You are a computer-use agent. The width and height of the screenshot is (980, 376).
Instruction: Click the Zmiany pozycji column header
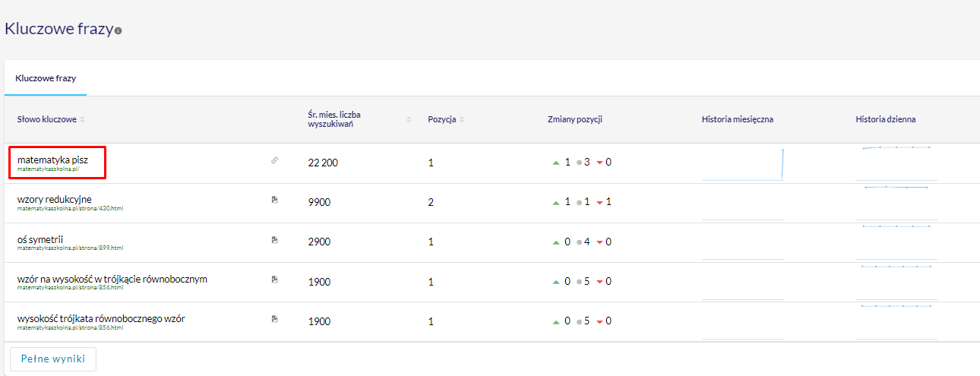point(575,120)
